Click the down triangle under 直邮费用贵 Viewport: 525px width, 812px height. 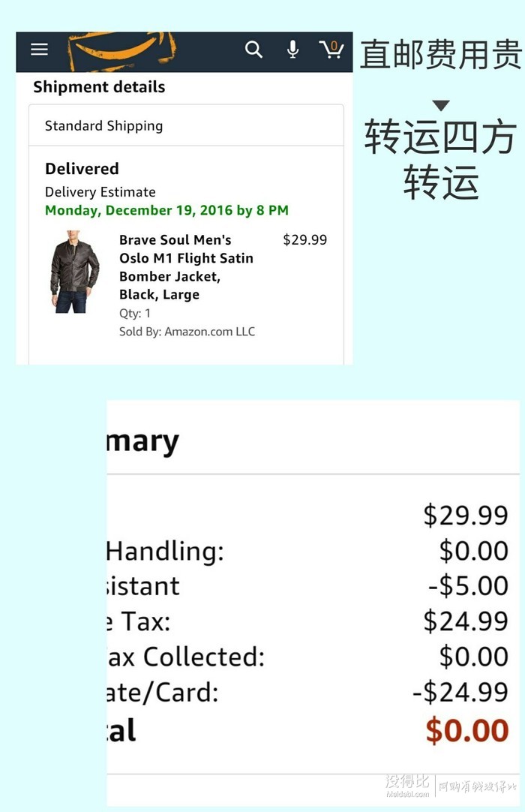[440, 105]
